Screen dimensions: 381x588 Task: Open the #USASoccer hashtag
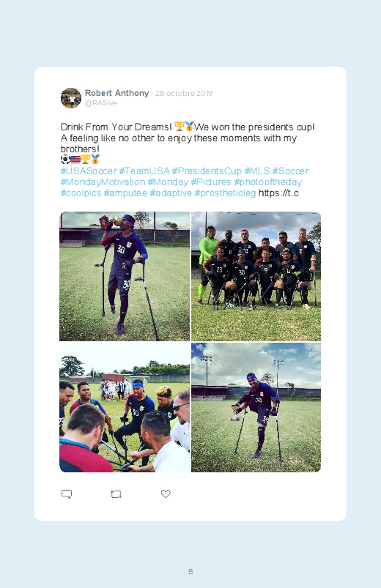point(89,171)
